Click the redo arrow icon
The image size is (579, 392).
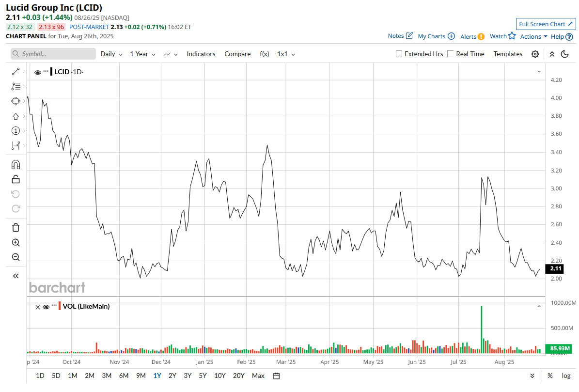tap(16, 209)
